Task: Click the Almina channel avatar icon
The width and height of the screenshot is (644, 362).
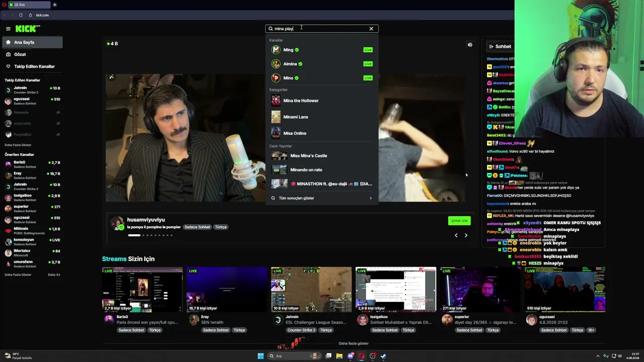Action: (x=276, y=64)
